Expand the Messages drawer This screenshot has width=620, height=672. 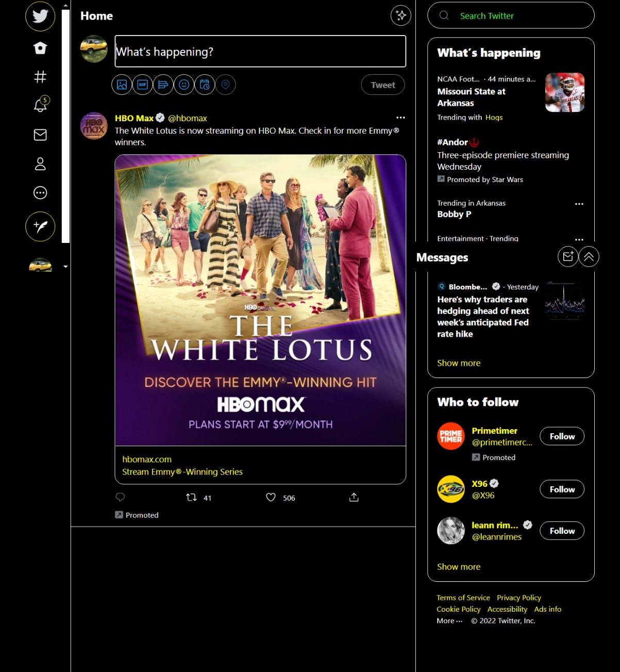pos(589,256)
